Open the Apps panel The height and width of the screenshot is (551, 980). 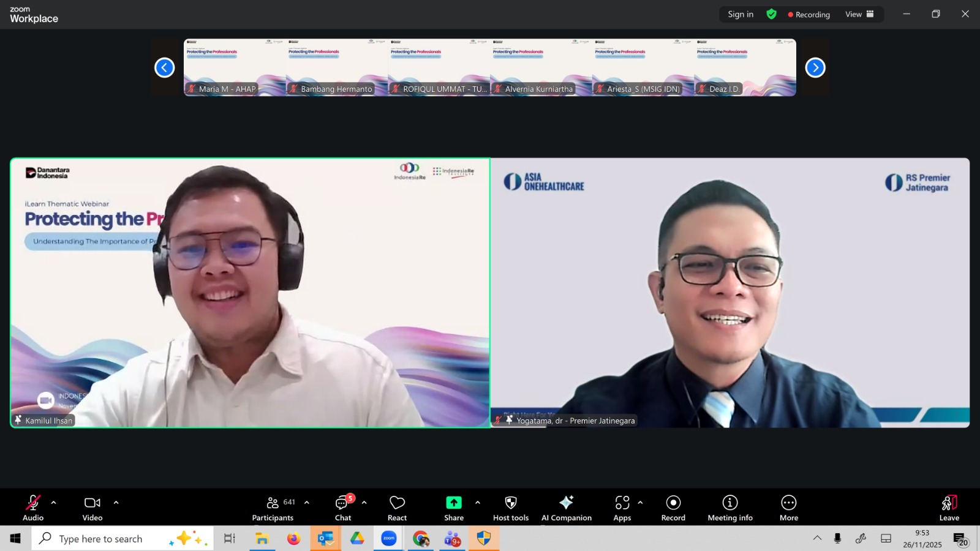click(622, 508)
